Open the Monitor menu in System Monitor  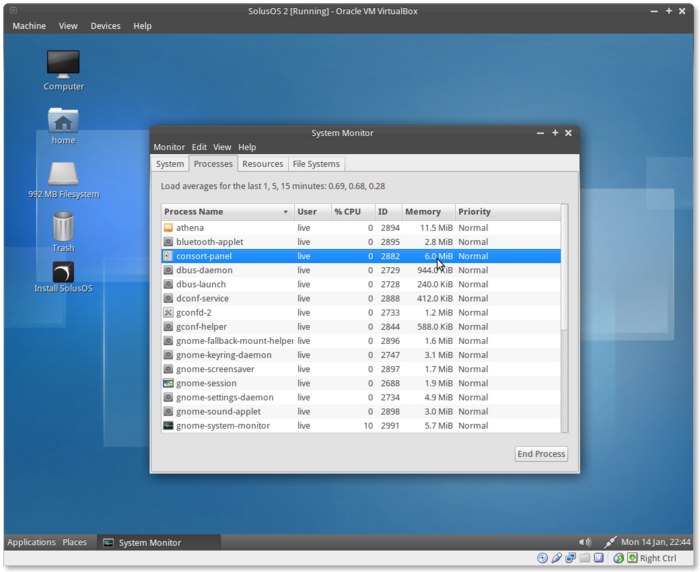[169, 147]
